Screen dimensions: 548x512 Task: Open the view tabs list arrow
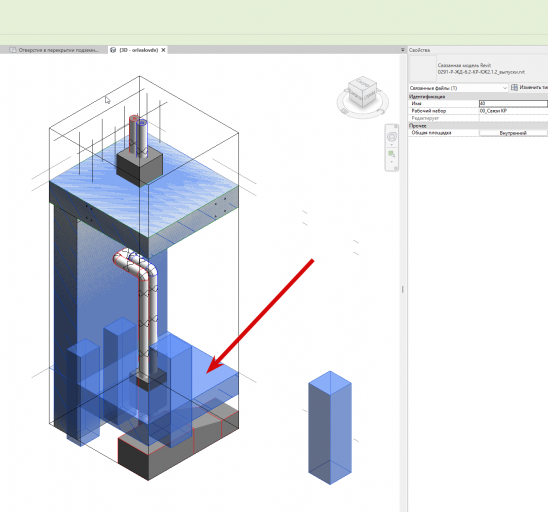pyautogui.click(x=402, y=50)
